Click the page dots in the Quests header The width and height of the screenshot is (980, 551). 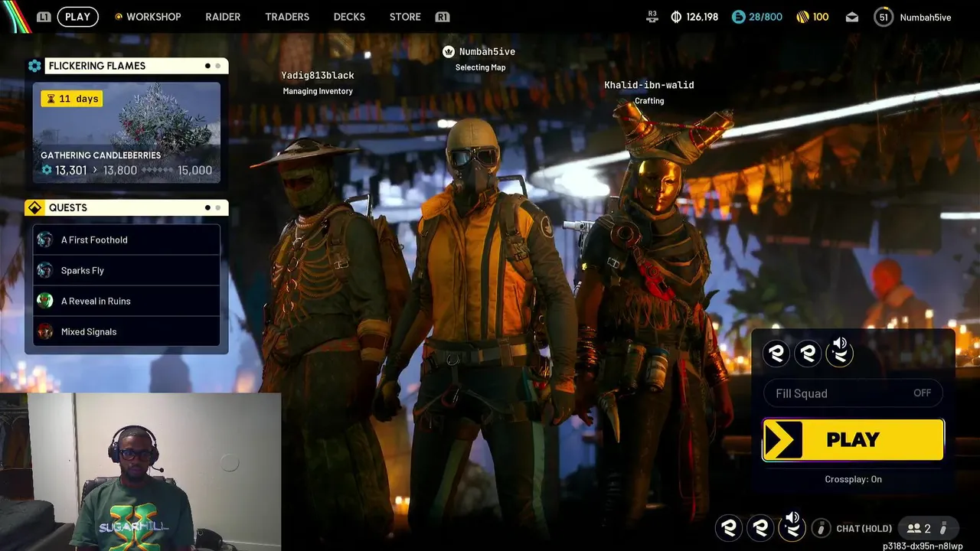coord(213,207)
